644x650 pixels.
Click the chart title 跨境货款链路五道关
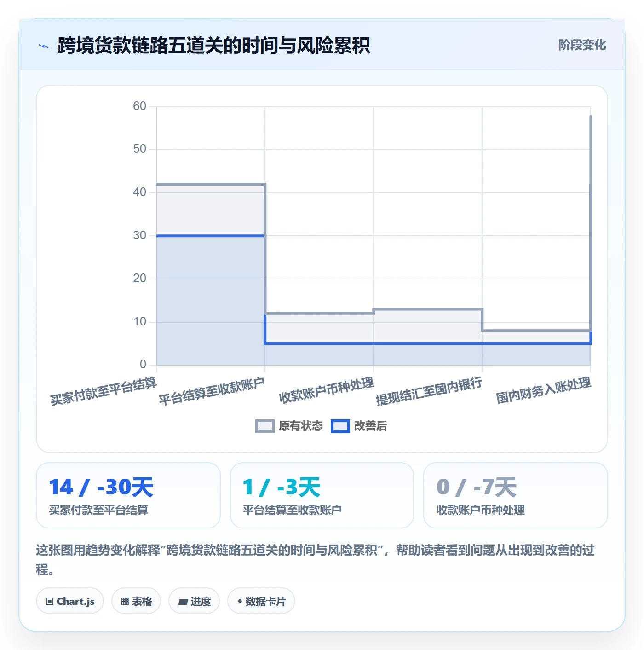[x=214, y=46]
